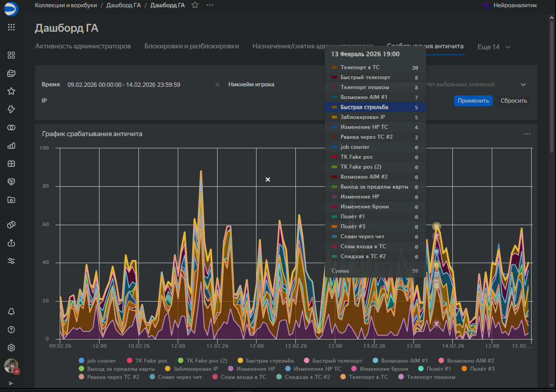Switch to 'Активность администраторов' tab

point(83,46)
